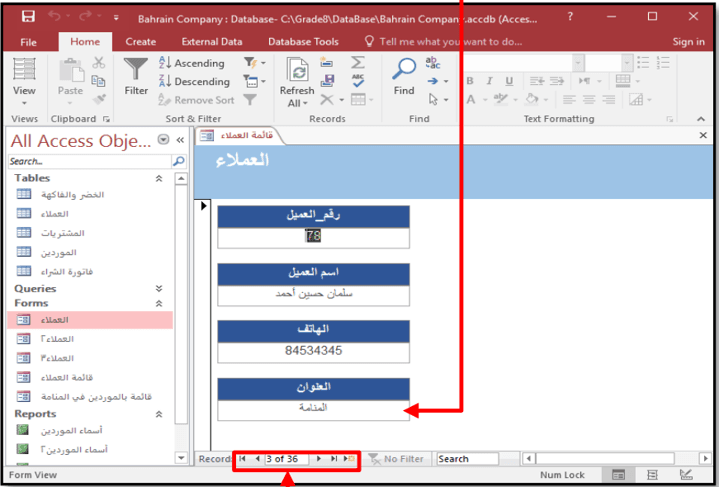Center align the text

tap(589, 99)
